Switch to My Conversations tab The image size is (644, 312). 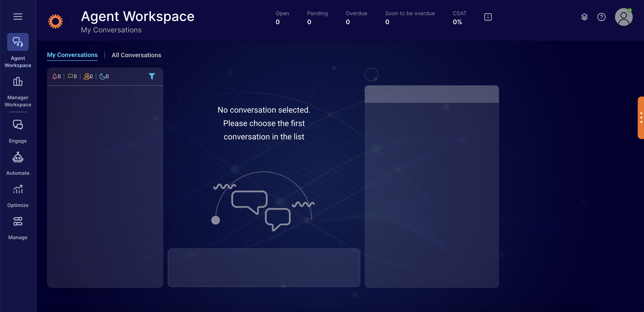click(72, 55)
